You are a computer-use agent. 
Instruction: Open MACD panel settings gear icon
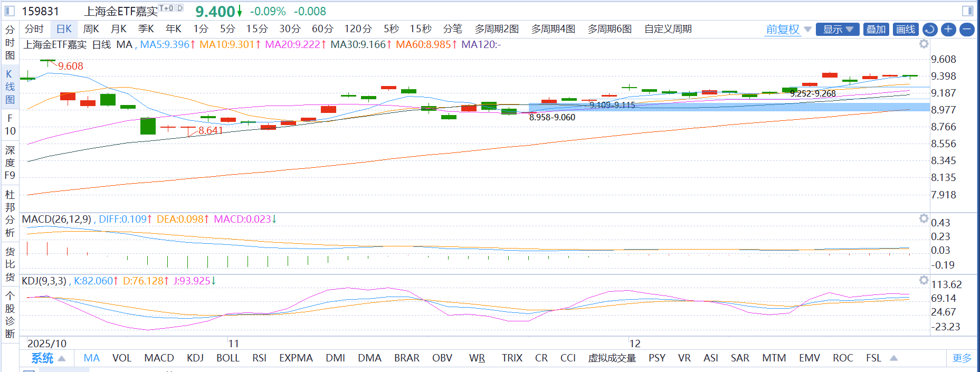coord(924,218)
